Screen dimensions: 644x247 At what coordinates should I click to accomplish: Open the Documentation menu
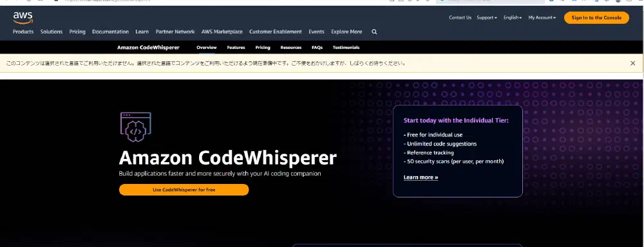[x=111, y=32]
